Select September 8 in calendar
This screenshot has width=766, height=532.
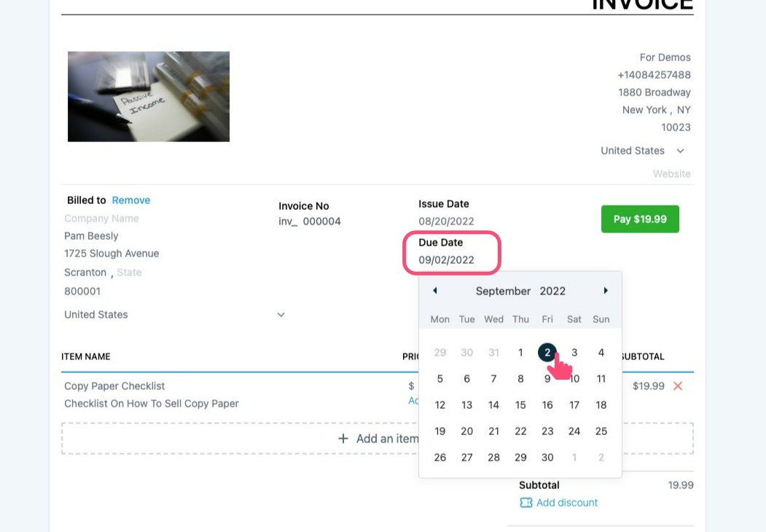click(x=521, y=379)
